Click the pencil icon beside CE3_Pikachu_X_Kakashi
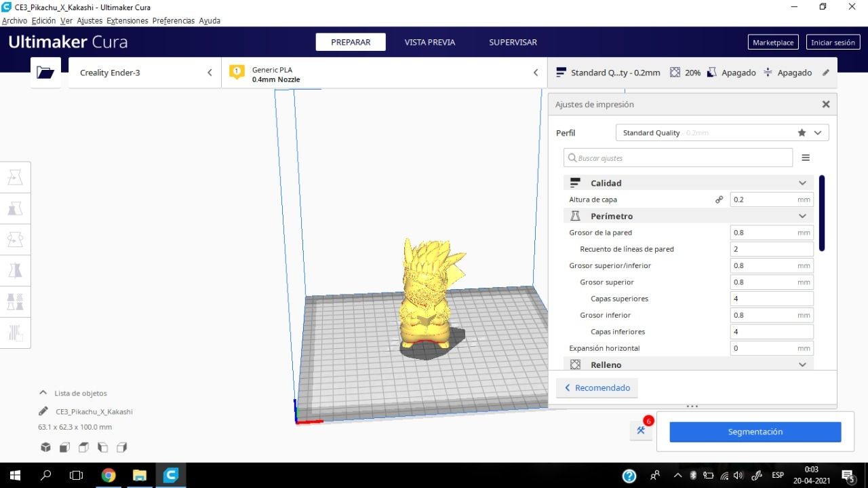Image resolution: width=868 pixels, height=488 pixels. (x=43, y=411)
